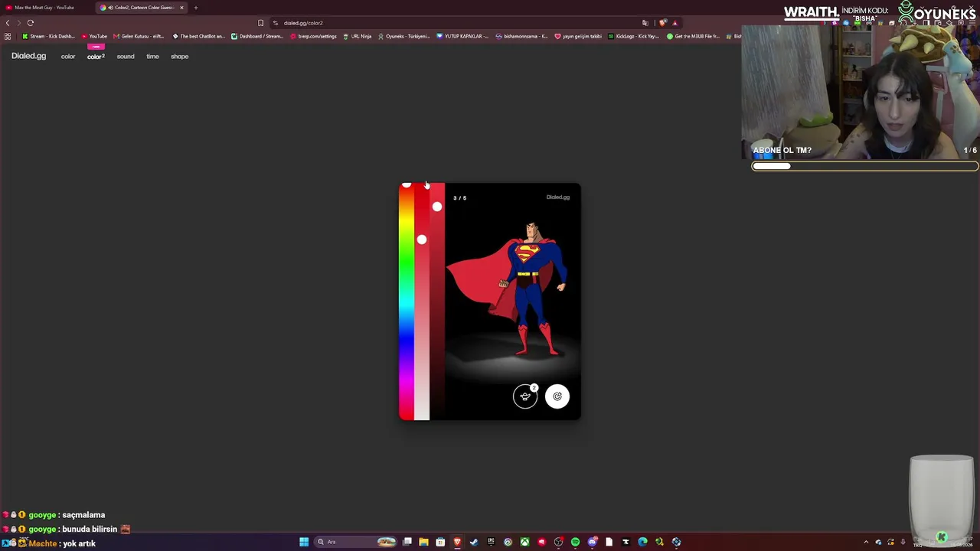Open The best ChatBot bookmark
This screenshot has height=551, width=980.
tap(199, 36)
